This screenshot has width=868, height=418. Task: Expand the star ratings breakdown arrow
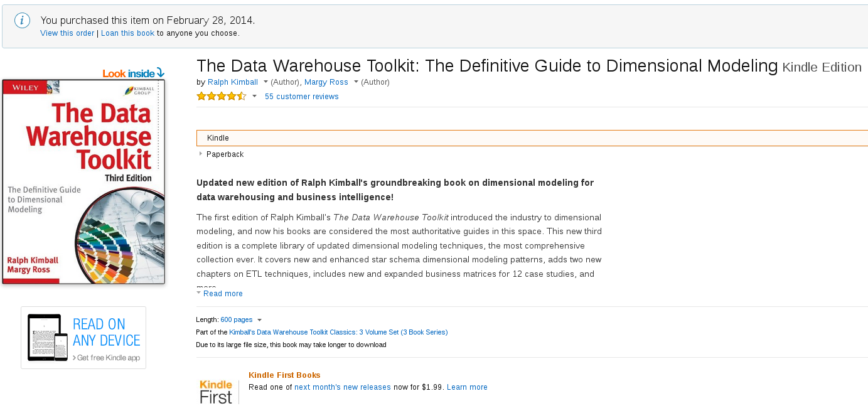pos(254,97)
